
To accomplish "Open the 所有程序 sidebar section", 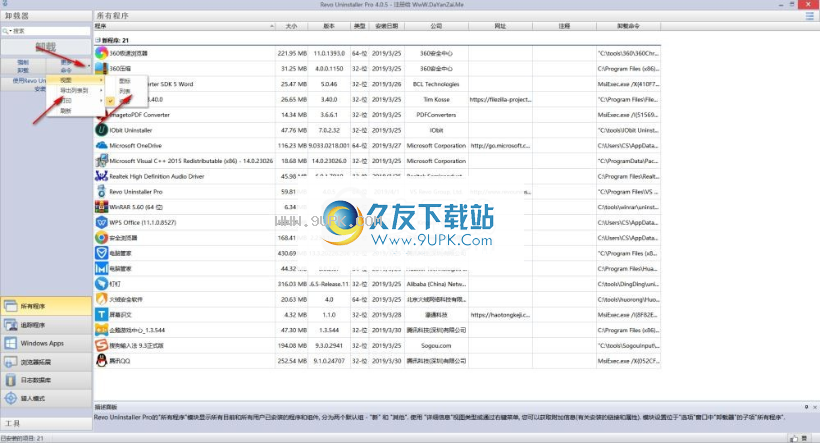I will coord(46,306).
